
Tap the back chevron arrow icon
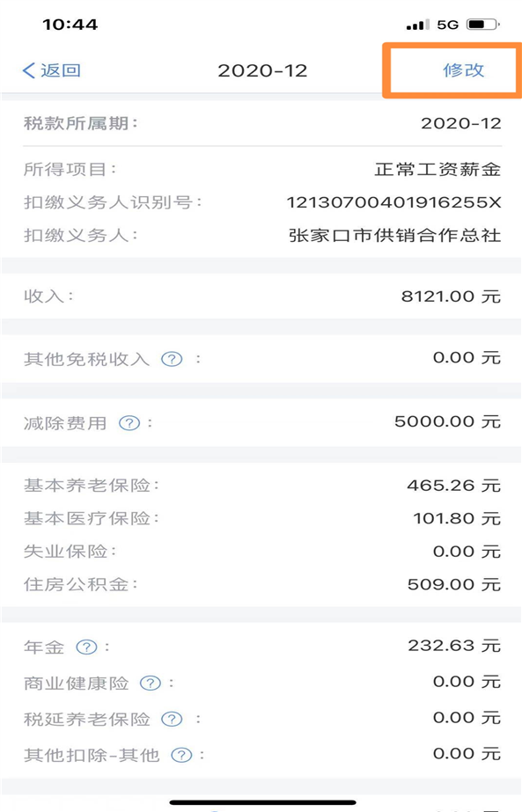coord(28,70)
